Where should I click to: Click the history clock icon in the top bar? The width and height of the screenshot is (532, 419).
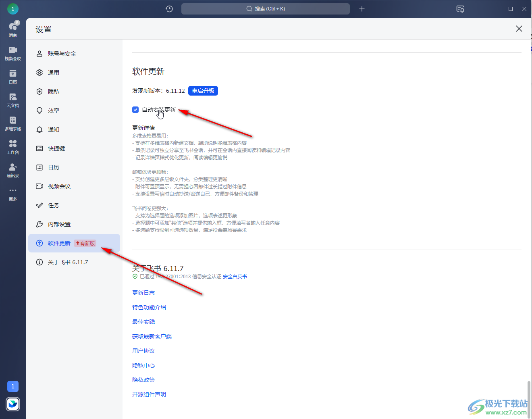pyautogui.click(x=169, y=9)
